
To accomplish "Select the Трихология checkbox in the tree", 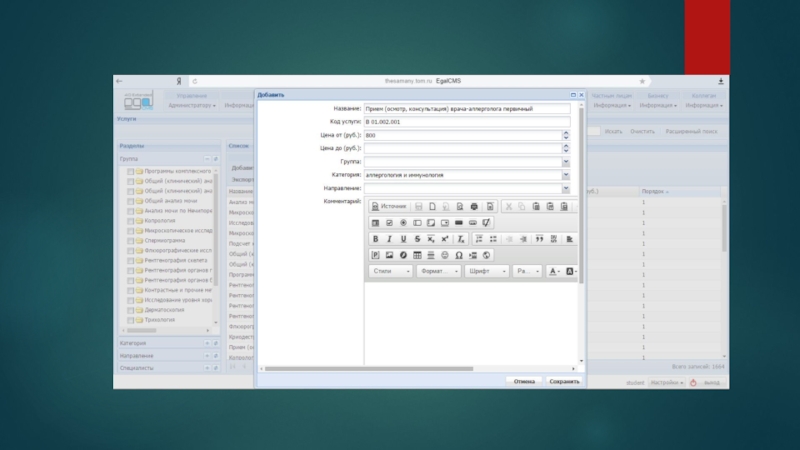I will [x=130, y=319].
